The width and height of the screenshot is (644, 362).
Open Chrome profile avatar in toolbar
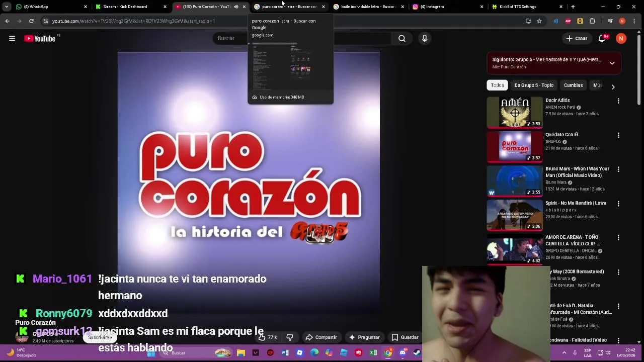[x=622, y=21]
